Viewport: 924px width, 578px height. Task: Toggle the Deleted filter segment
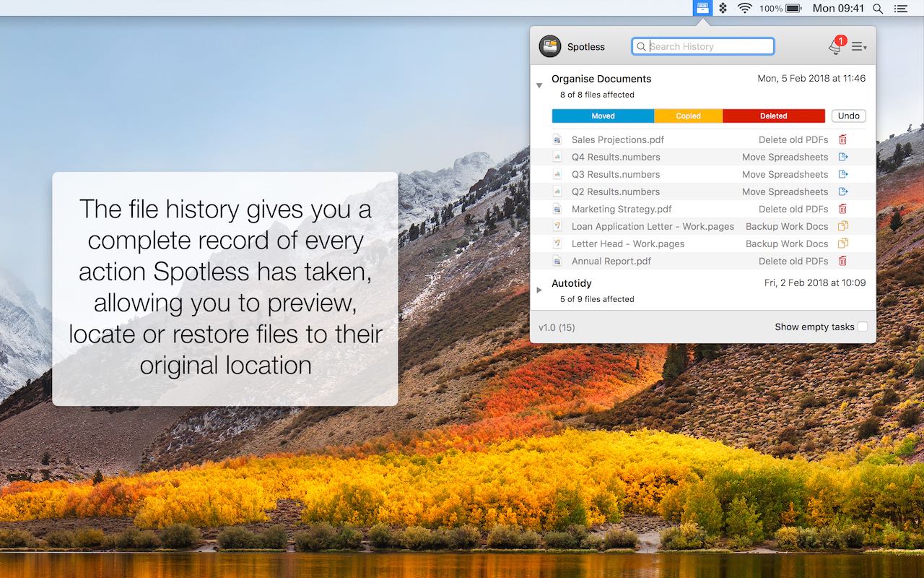[x=773, y=116]
